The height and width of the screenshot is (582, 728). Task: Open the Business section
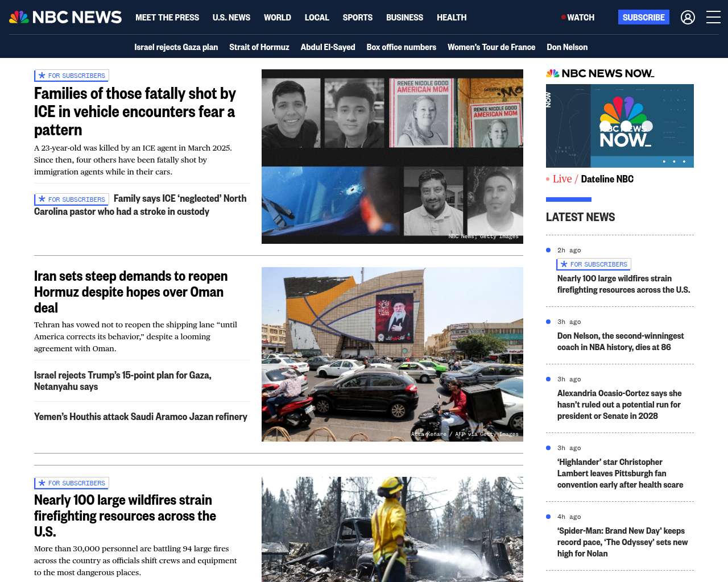pos(404,18)
